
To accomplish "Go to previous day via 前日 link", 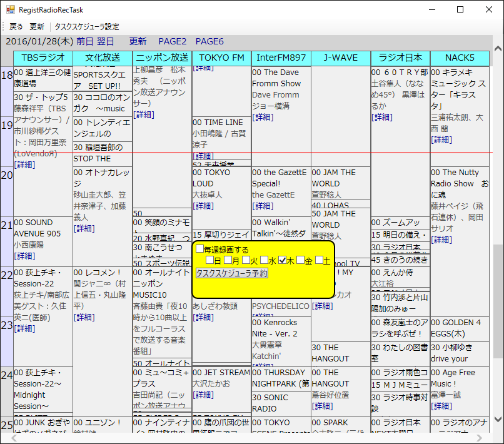I will [x=85, y=41].
